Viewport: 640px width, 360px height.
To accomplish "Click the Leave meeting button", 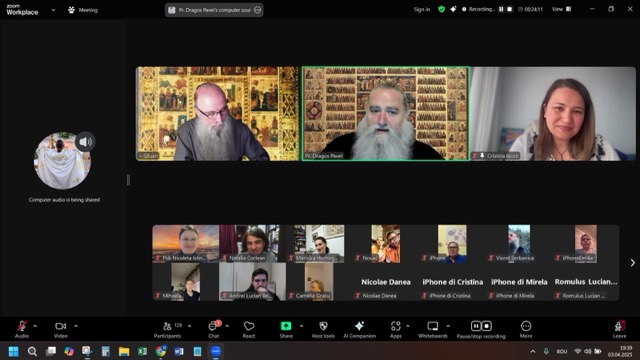I will coord(620,329).
